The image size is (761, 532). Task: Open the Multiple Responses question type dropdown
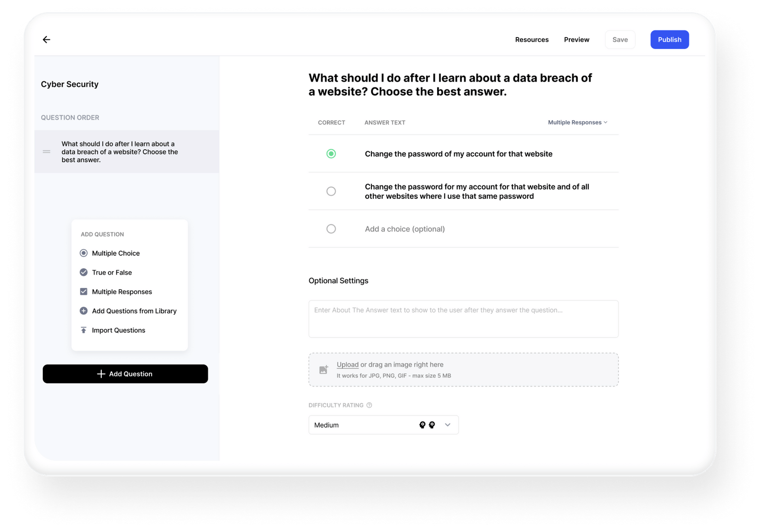click(577, 122)
